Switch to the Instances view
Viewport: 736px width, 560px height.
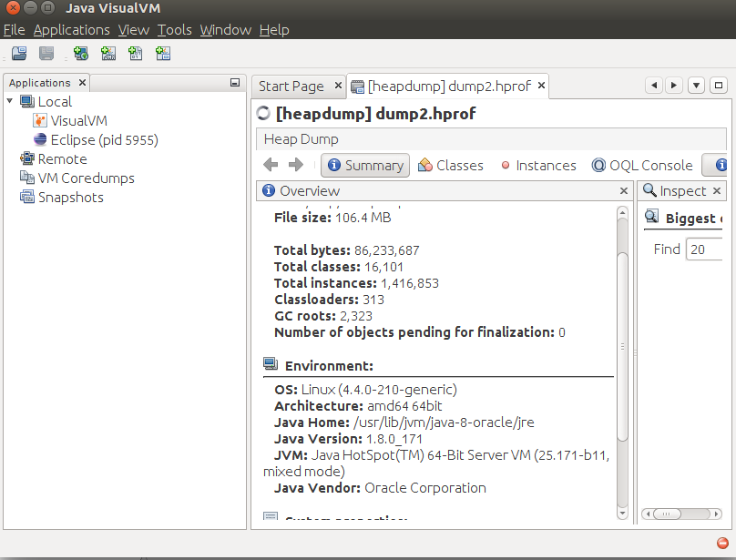click(x=538, y=165)
